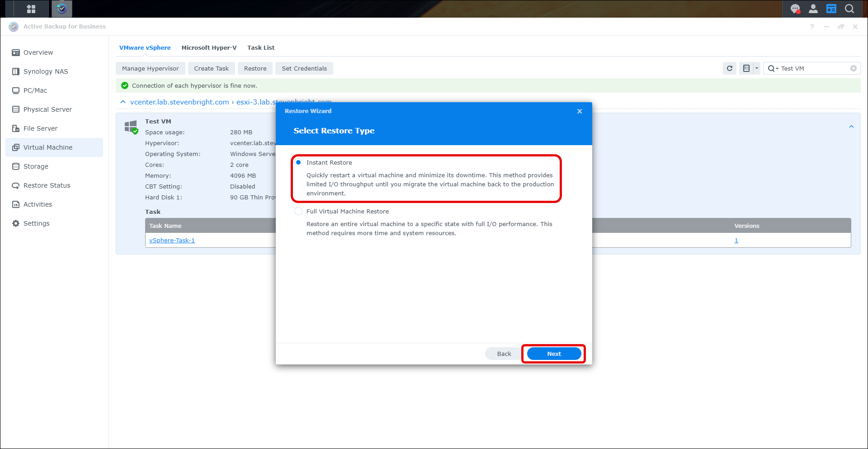Click the Active Backup taskbar icon

[x=62, y=9]
